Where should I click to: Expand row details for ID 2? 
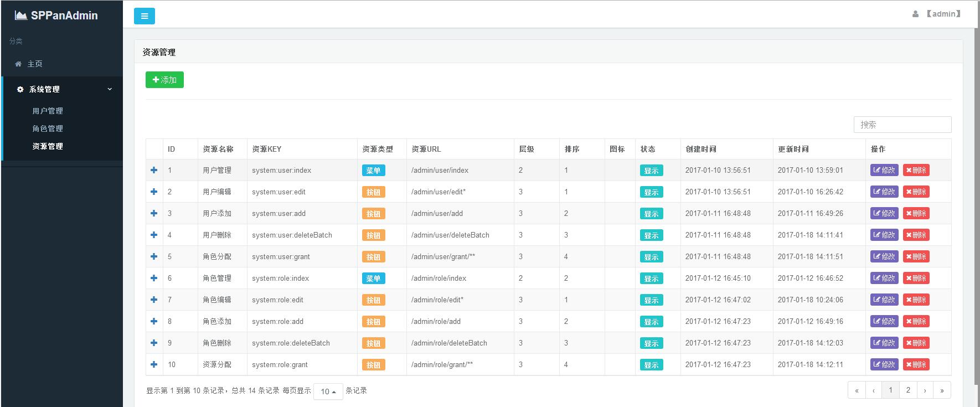point(154,192)
